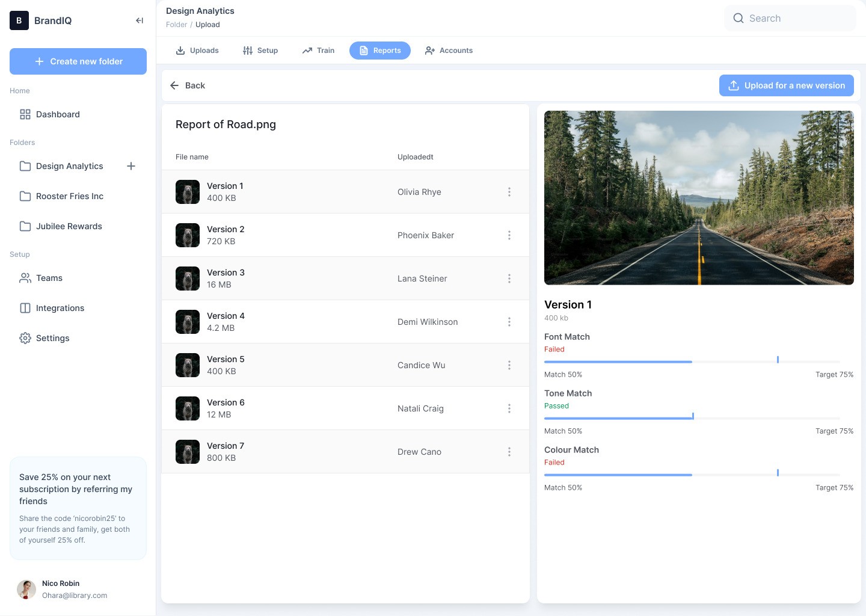This screenshot has width=866, height=616.
Task: Open the Dashboard grid icon
Action: [25, 114]
